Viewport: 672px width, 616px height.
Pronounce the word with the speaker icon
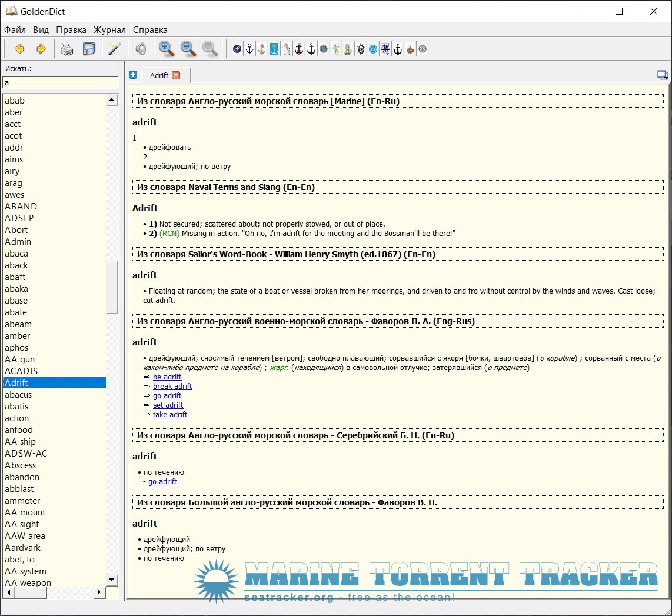tap(141, 49)
